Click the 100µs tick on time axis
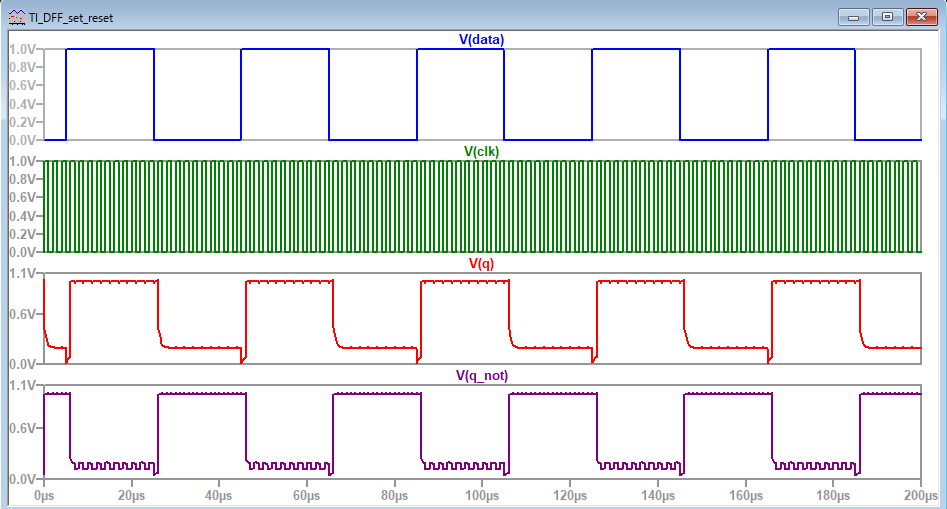 tap(481, 495)
